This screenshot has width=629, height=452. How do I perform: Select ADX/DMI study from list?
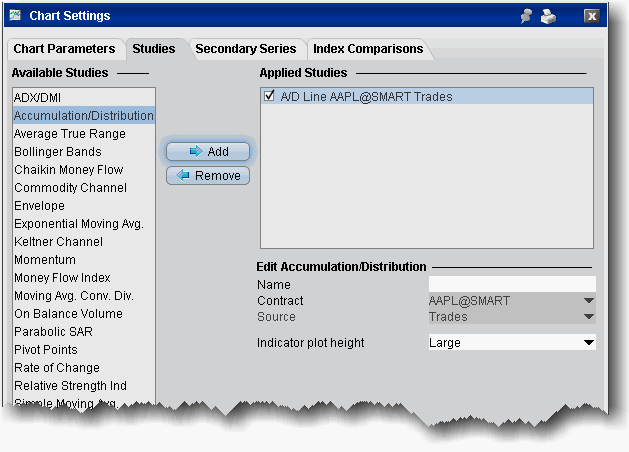[38, 98]
